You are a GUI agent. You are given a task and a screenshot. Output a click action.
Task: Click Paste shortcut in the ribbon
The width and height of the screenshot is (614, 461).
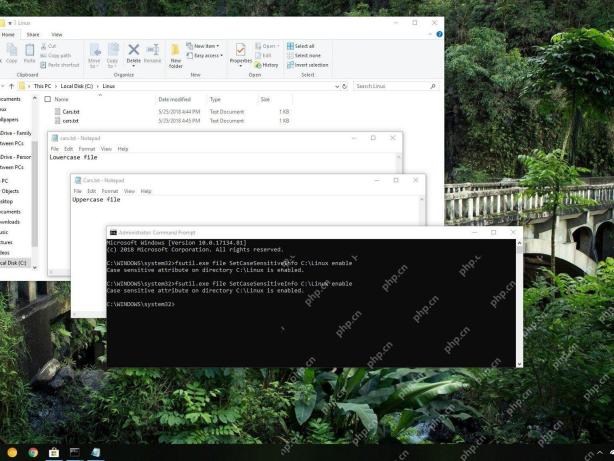tap(60, 65)
